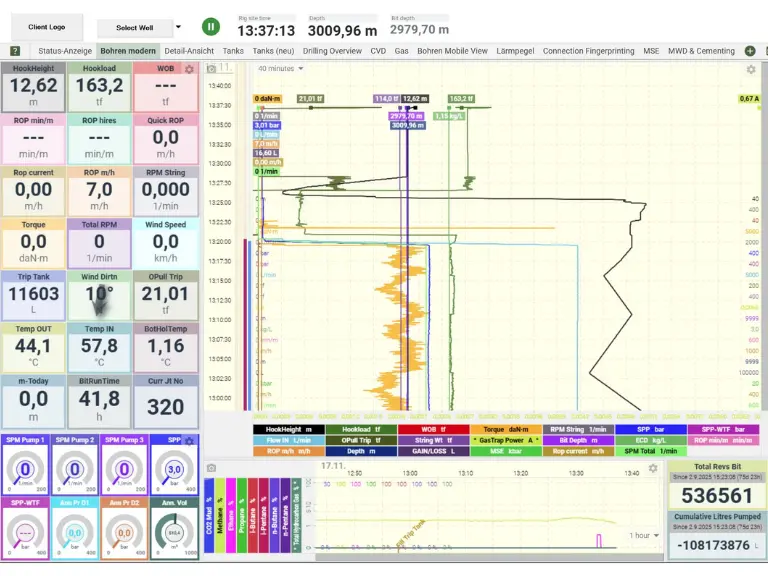This screenshot has width=768, height=576.
Task: Expand the Select Well dropdown arrow
Action: pos(178,27)
